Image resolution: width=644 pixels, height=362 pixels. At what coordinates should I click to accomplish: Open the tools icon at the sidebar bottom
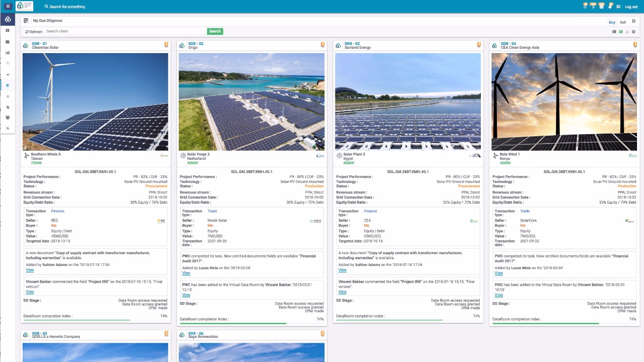(x=8, y=128)
